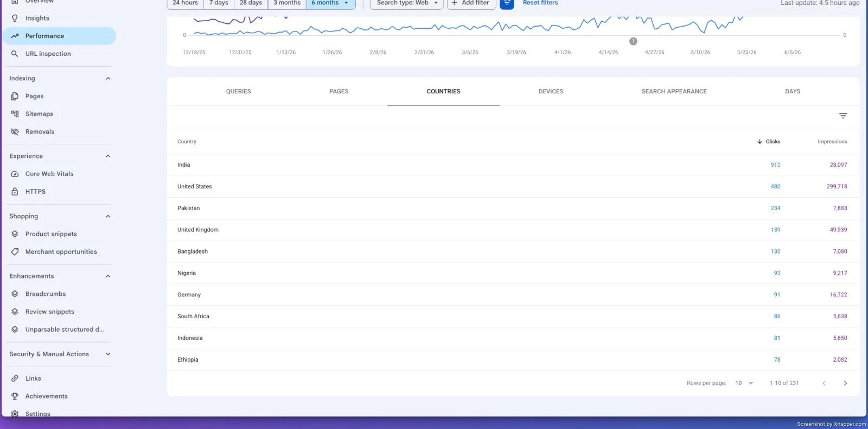Click the Performance trend icon in sidebar
The height and width of the screenshot is (429, 868).
coord(15,36)
